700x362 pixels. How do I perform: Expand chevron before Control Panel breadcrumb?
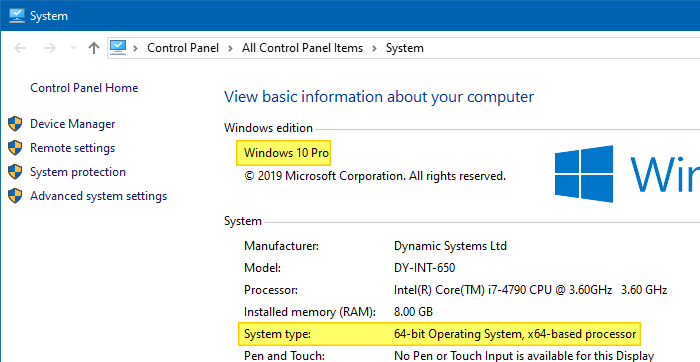(x=136, y=48)
